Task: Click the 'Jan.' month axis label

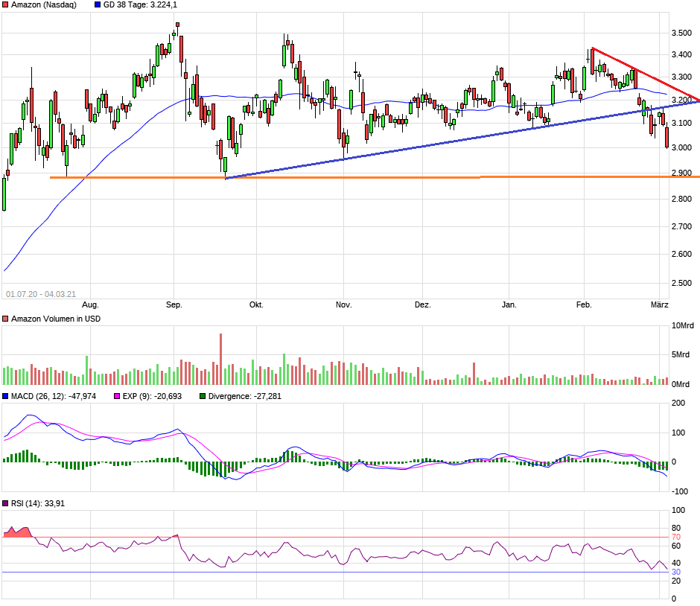Action: 509,304
